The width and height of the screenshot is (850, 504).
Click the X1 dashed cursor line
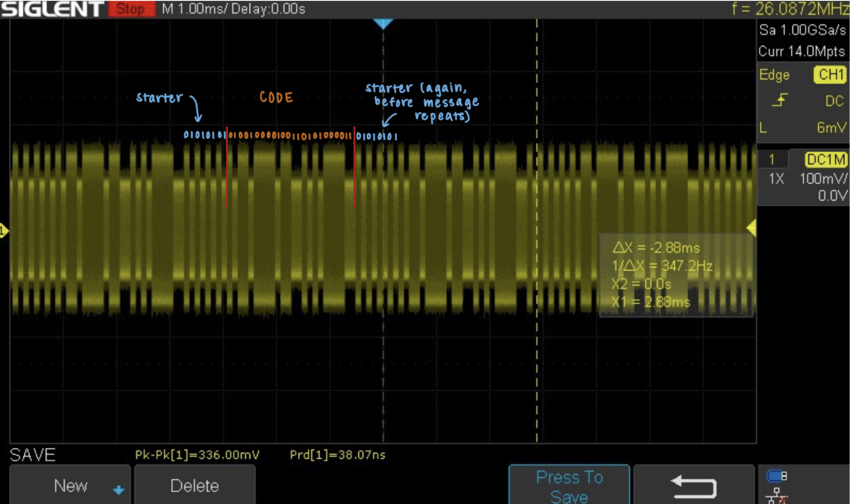[537, 354]
